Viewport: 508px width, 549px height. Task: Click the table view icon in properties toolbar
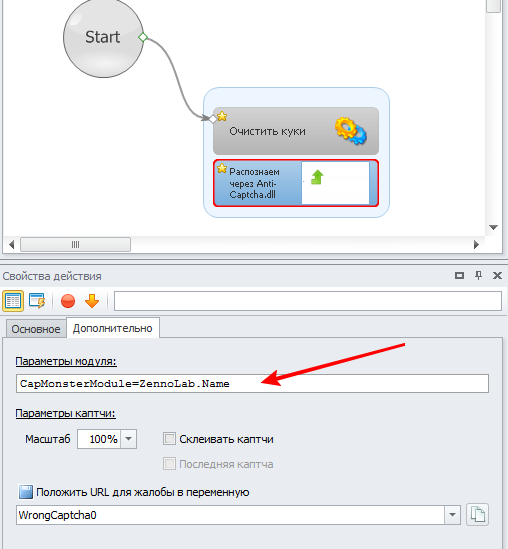(x=13, y=301)
